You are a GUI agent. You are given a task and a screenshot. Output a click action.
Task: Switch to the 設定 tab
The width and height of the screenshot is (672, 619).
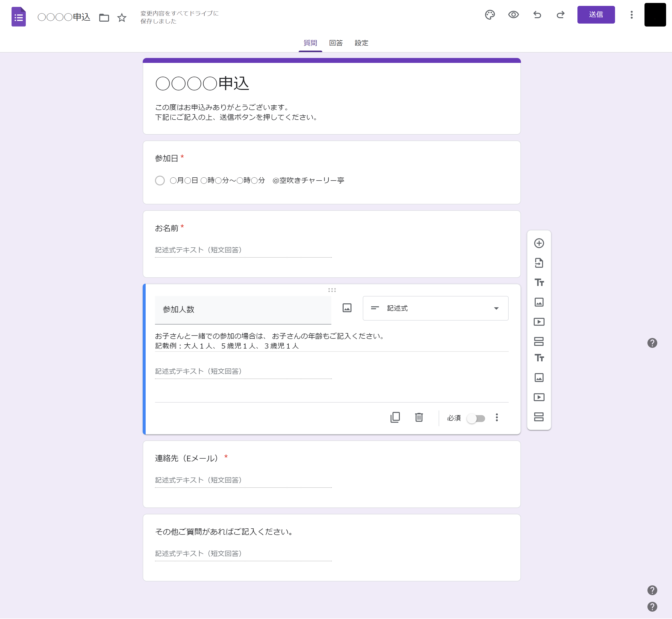click(361, 43)
